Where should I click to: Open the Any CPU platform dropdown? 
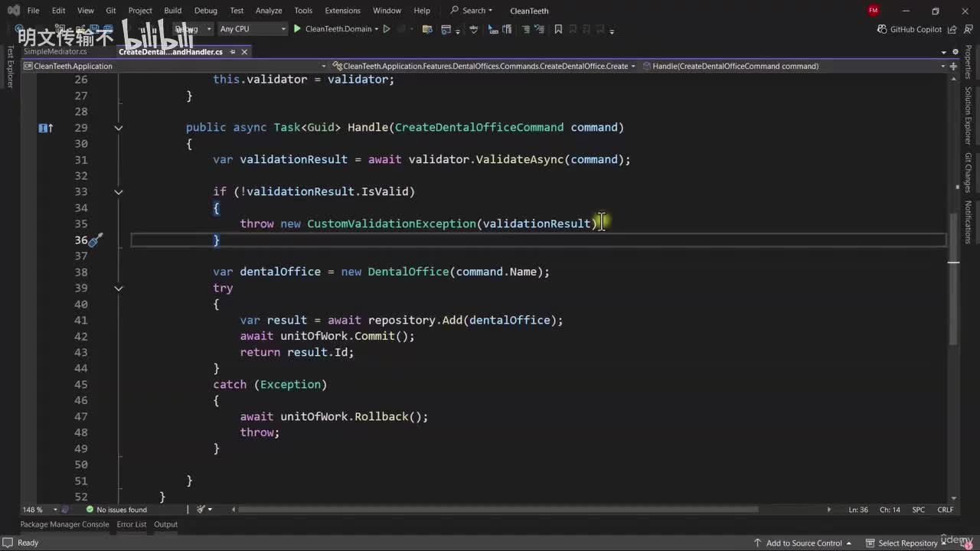tap(252, 29)
